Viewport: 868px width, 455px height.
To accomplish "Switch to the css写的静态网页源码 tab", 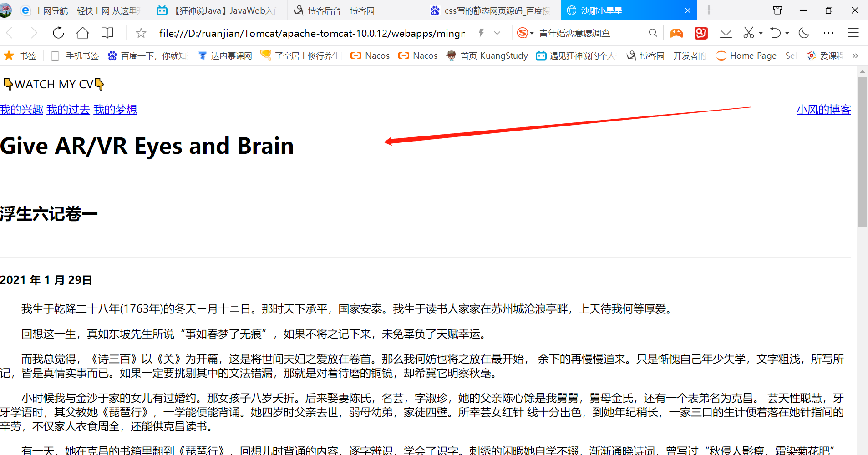I will coord(492,10).
